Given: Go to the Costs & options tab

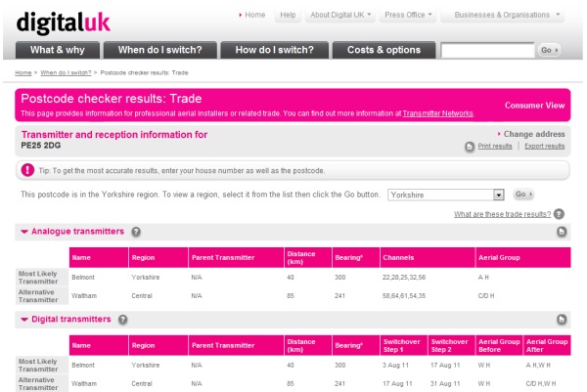Looking at the screenshot, I should (x=384, y=50).
